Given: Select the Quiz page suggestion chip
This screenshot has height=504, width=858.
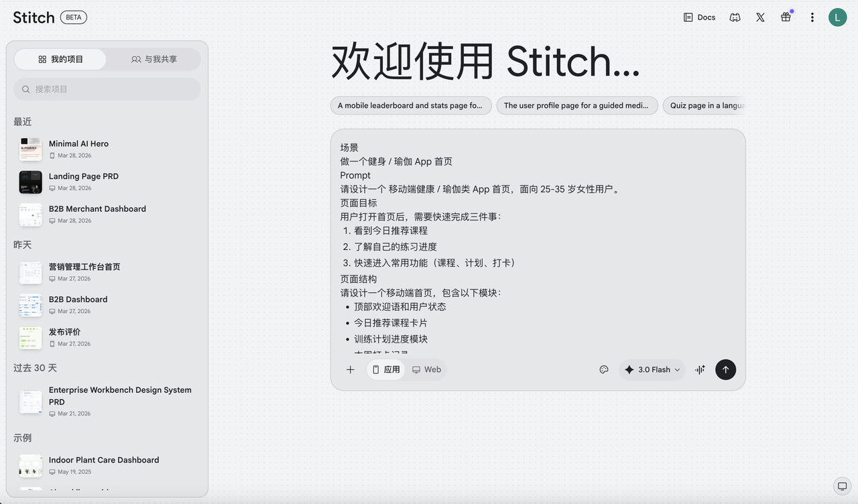Looking at the screenshot, I should pos(704,105).
